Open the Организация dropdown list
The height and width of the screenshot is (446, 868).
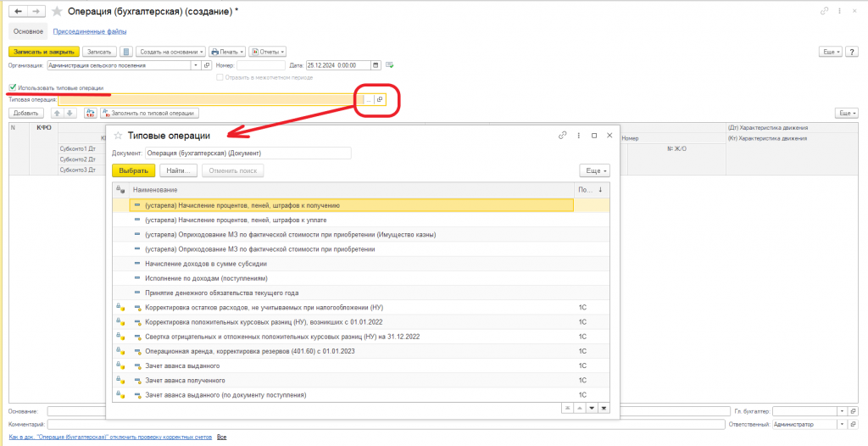(197, 65)
